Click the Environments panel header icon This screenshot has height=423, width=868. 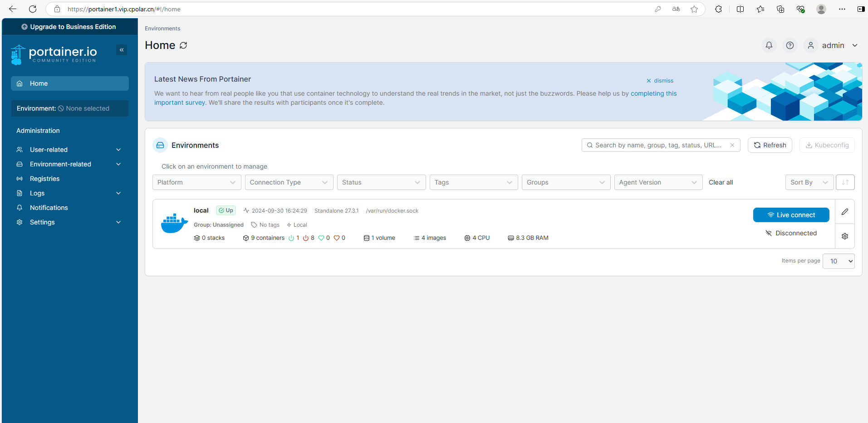160,145
